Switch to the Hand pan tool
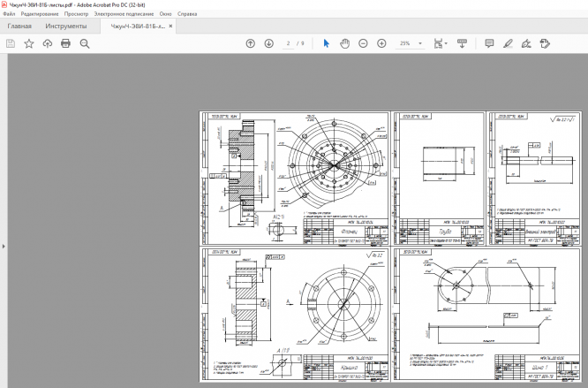Viewport: 588px width, 388px height. (x=345, y=43)
